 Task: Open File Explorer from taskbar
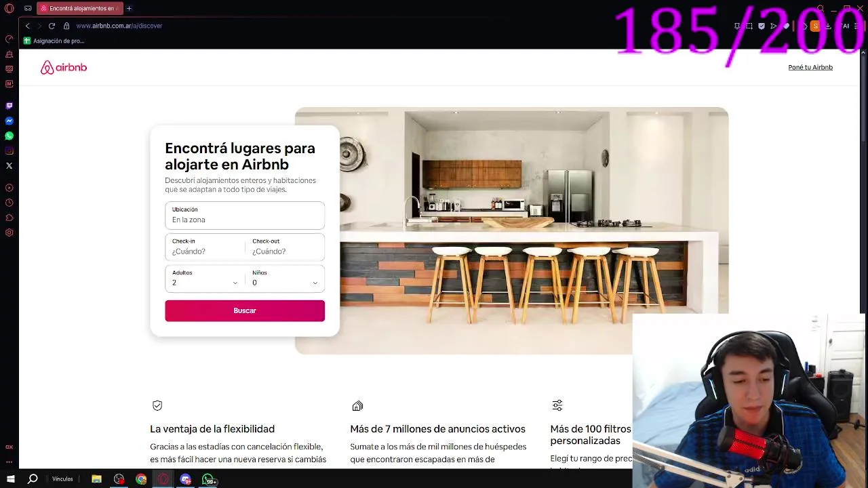point(96,479)
